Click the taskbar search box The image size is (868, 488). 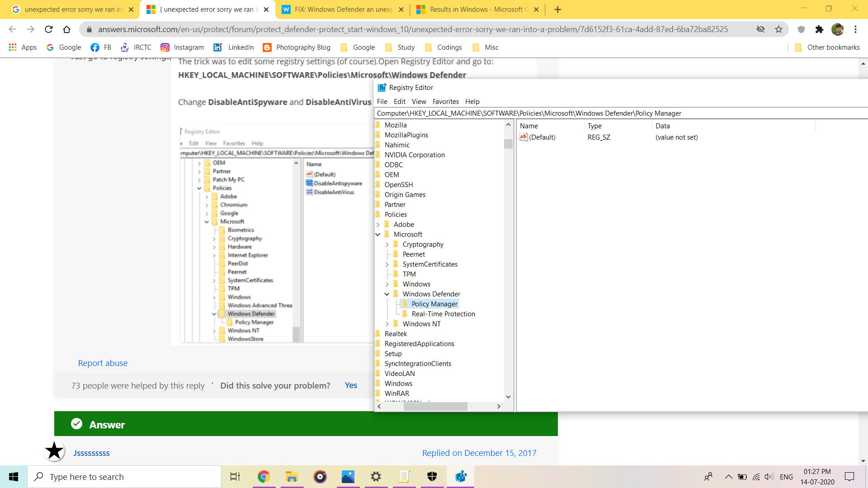point(124,477)
